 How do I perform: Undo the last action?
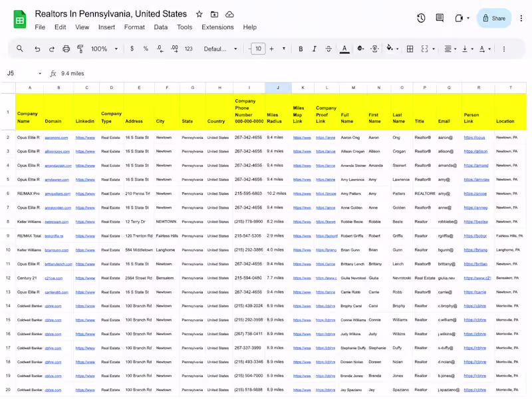click(37, 49)
